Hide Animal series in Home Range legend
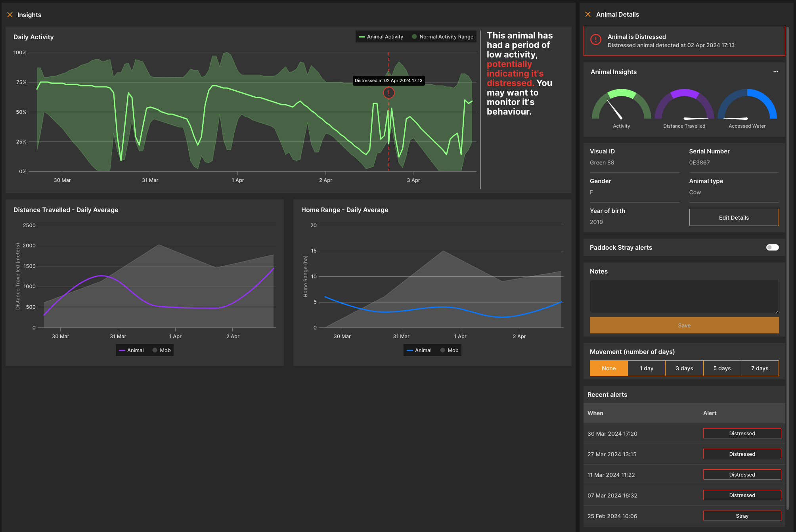 [419, 350]
